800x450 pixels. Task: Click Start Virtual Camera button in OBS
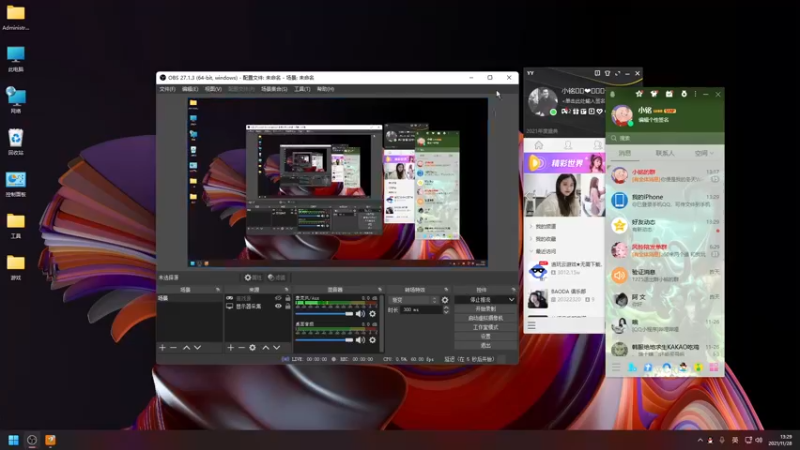click(485, 318)
